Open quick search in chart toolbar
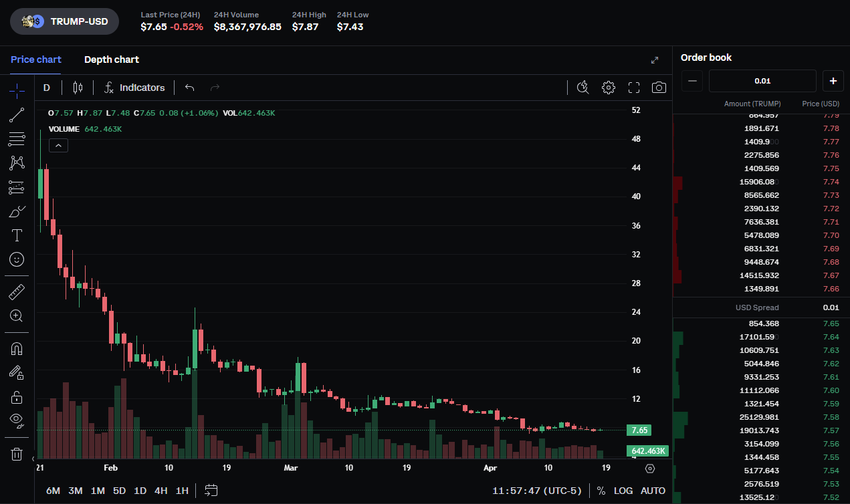 pos(582,88)
